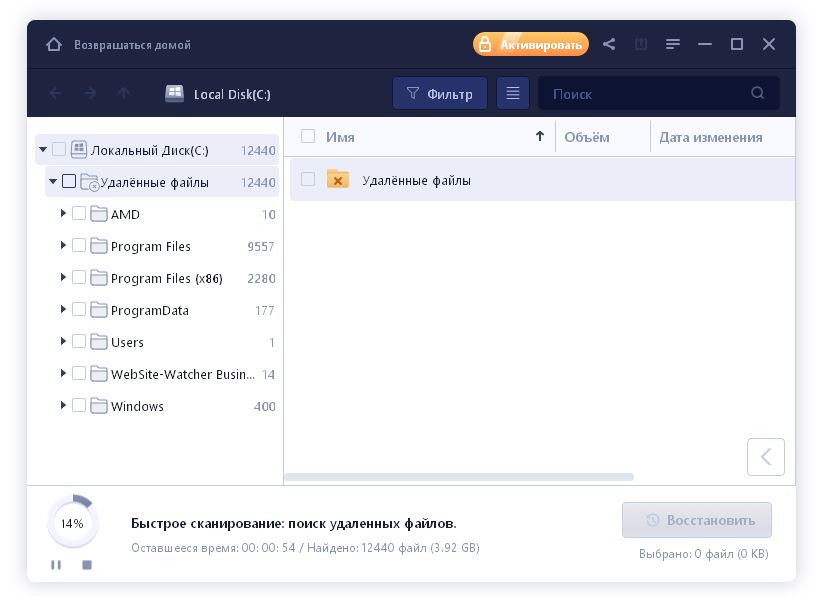Collapse the Удалённые файлы tree node
The image size is (817, 596).
tap(53, 181)
